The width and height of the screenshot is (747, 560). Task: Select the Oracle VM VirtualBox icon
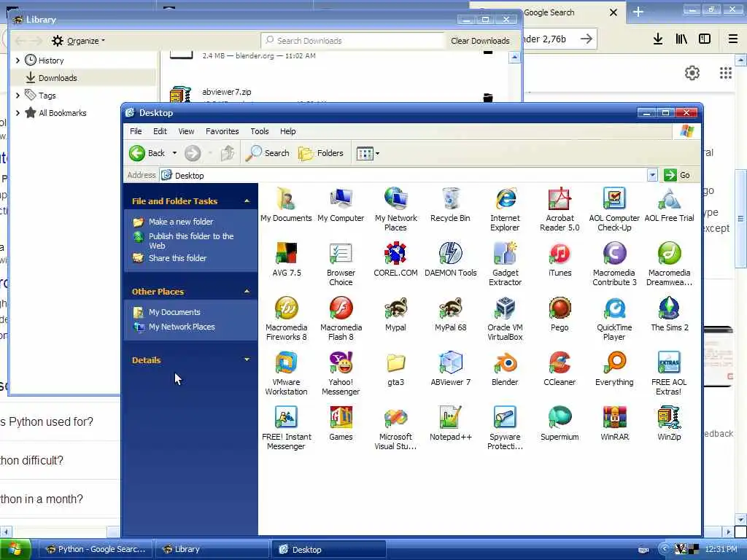tap(505, 318)
